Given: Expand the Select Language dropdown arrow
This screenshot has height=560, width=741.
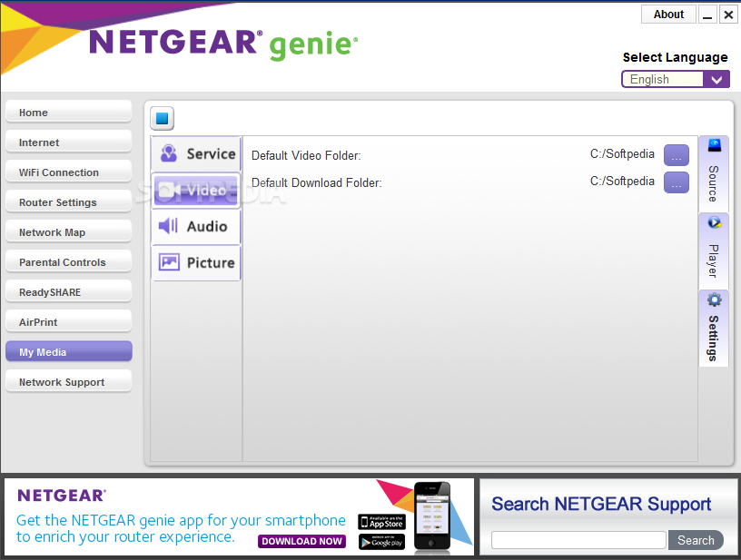Looking at the screenshot, I should 716,79.
